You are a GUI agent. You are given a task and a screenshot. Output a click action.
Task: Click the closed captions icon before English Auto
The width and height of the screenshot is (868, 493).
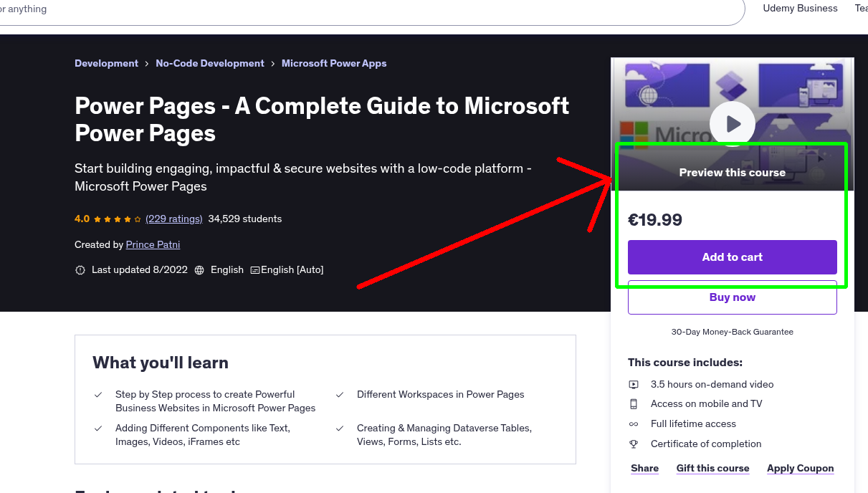[254, 269]
